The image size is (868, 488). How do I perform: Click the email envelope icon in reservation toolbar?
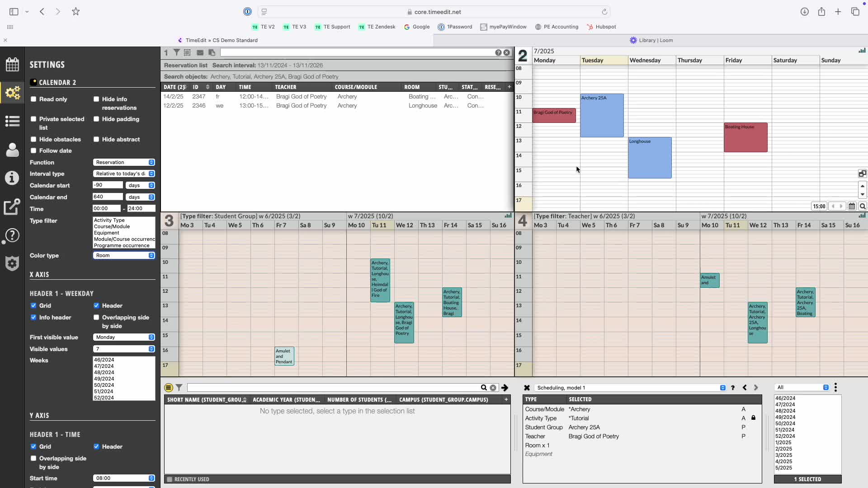[200, 53]
